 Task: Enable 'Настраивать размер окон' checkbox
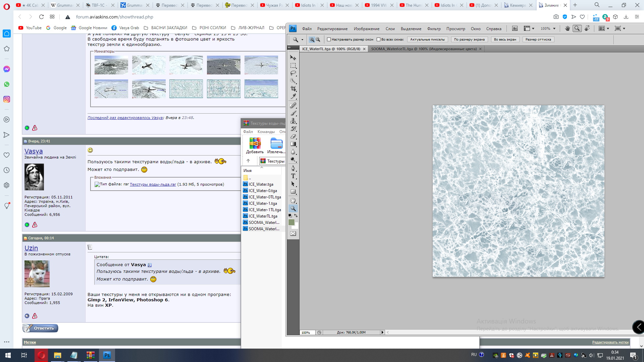pos(329,40)
